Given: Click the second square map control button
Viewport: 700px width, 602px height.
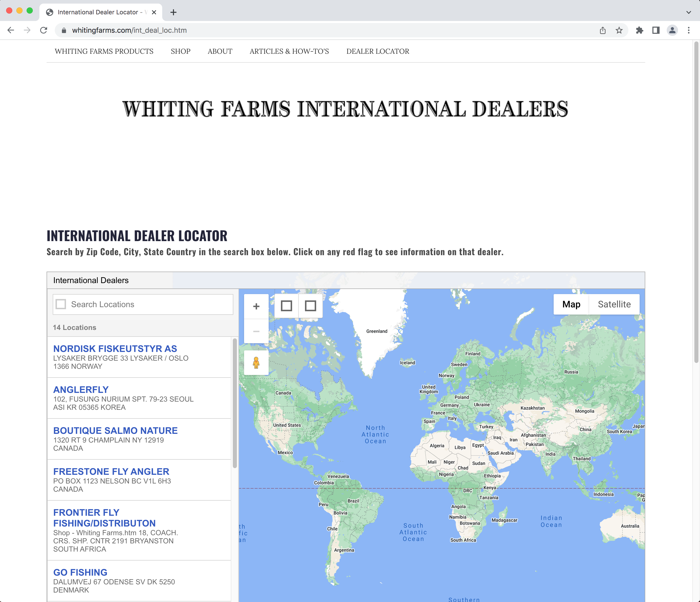Looking at the screenshot, I should pos(311,306).
